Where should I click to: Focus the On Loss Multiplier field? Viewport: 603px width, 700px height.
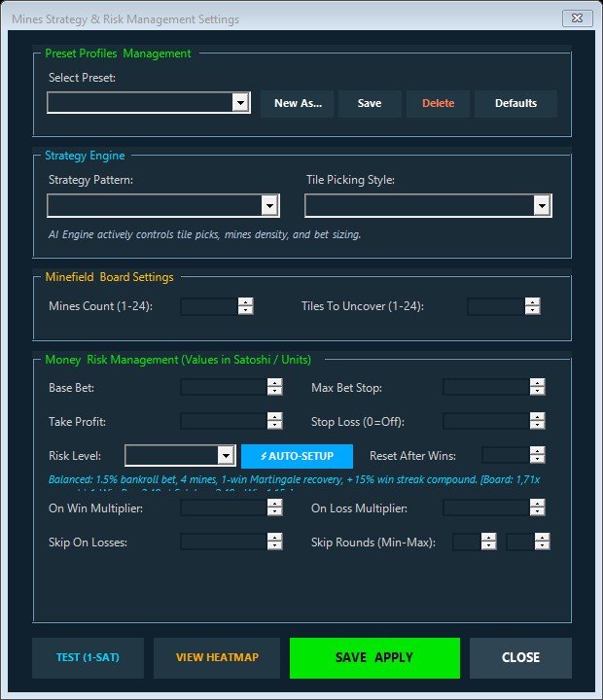click(486, 507)
